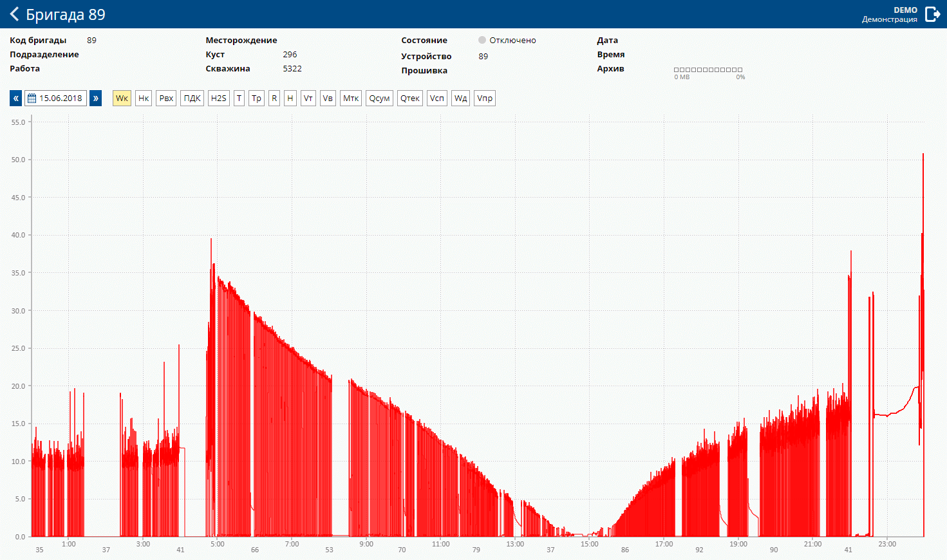This screenshot has height=560, width=947.
Task: Select the Qтек parameter button
Action: pyautogui.click(x=410, y=98)
